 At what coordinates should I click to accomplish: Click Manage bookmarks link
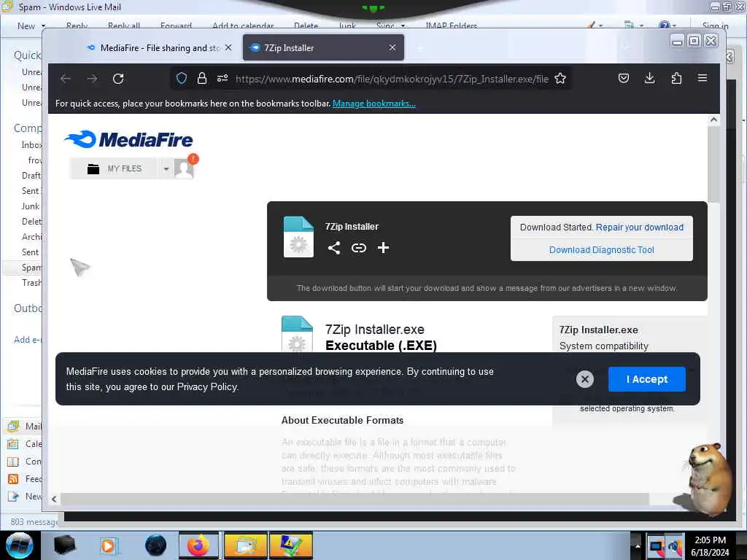point(374,104)
